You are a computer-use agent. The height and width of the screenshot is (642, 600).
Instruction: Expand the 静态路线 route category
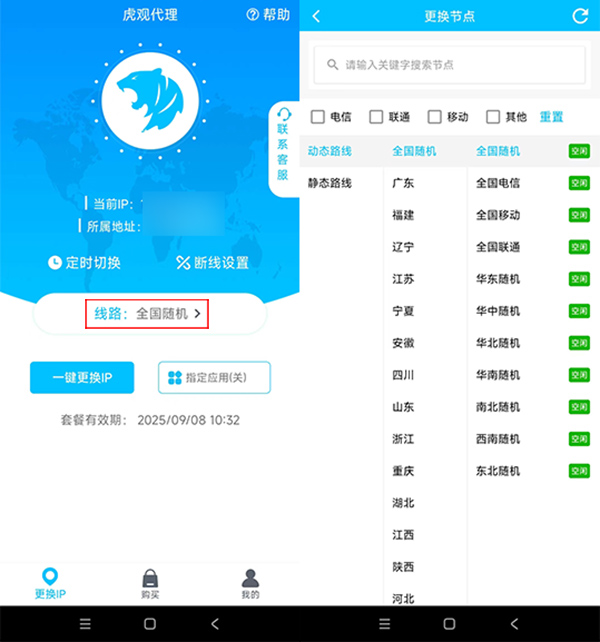(330, 183)
